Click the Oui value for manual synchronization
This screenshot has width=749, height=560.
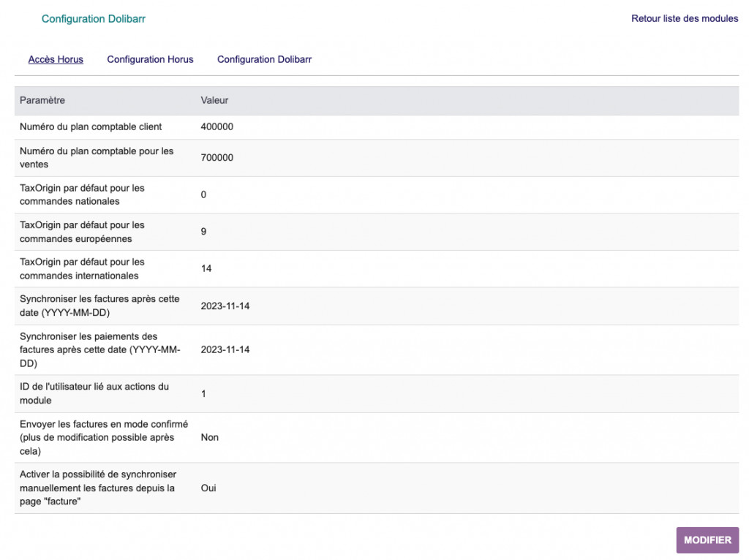[208, 488]
